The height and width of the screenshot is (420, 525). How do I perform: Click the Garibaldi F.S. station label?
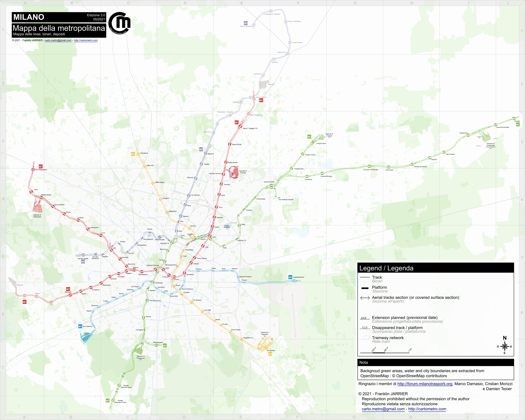click(x=165, y=243)
